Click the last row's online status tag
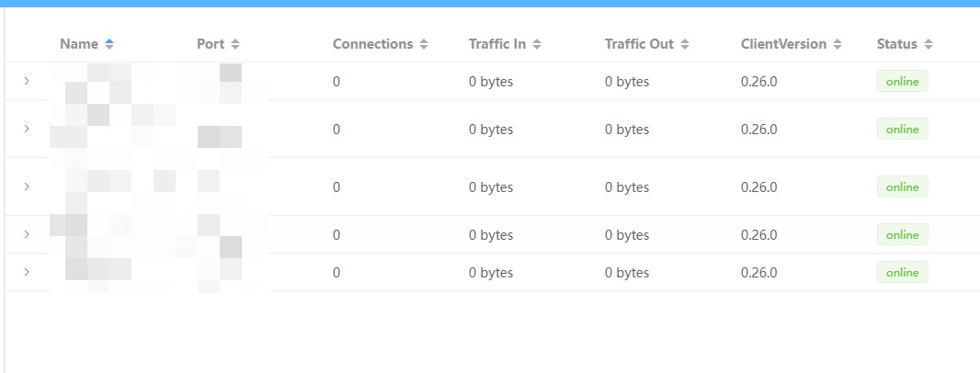This screenshot has height=373, width=980. pos(902,273)
